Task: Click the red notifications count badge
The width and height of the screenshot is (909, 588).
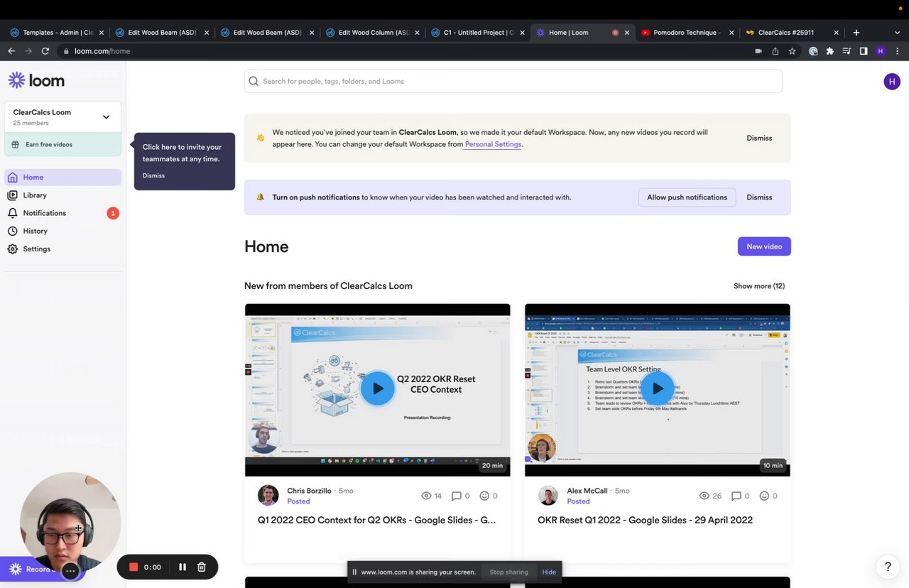Action: [112, 213]
